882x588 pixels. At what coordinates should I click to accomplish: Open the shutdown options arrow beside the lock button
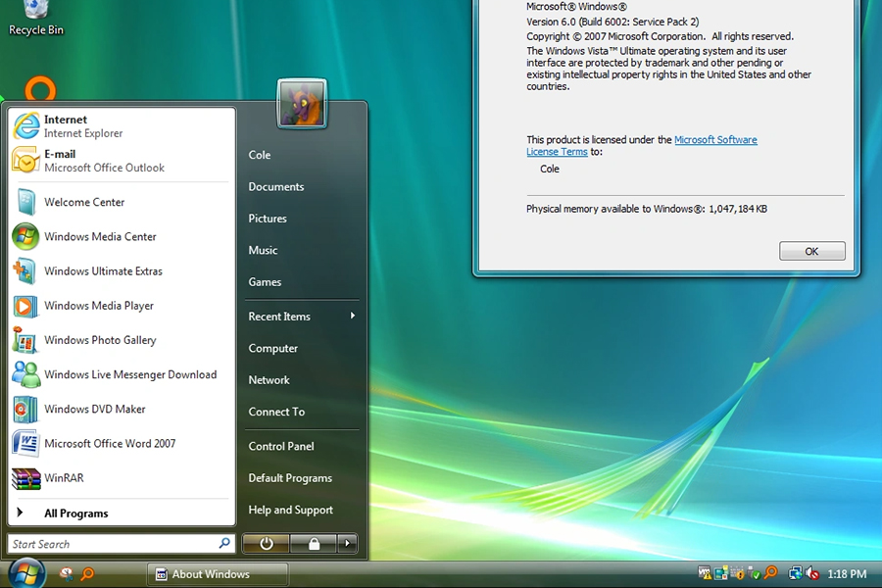346,543
